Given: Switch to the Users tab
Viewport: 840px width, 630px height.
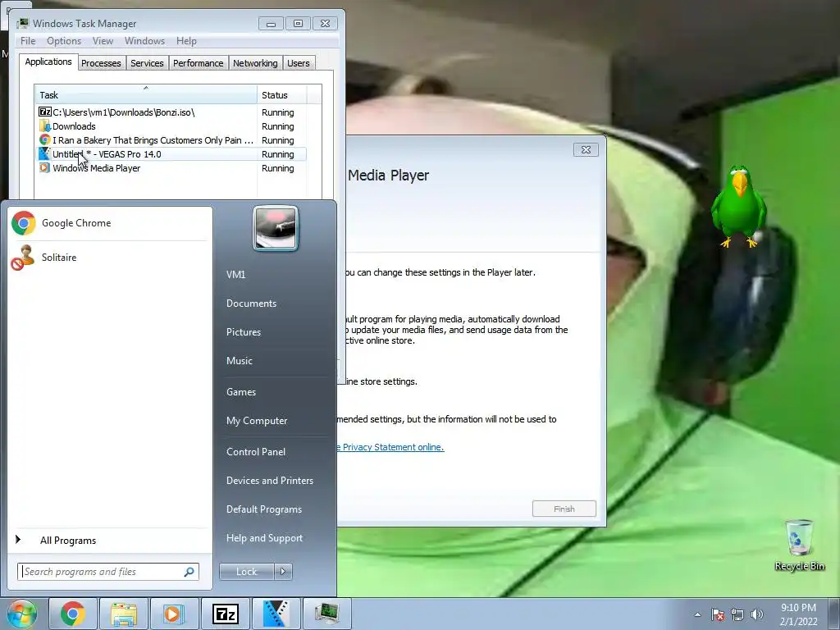Looking at the screenshot, I should 298,63.
